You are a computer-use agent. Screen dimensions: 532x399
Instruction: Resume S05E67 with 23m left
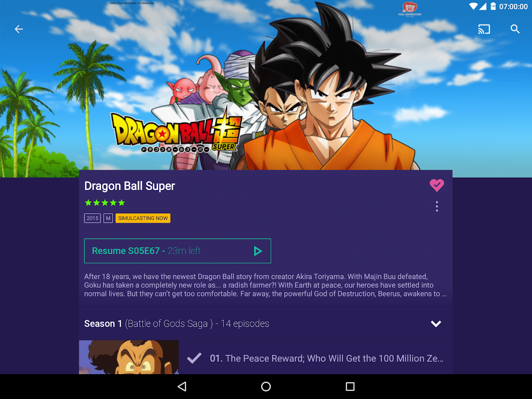[x=177, y=251]
